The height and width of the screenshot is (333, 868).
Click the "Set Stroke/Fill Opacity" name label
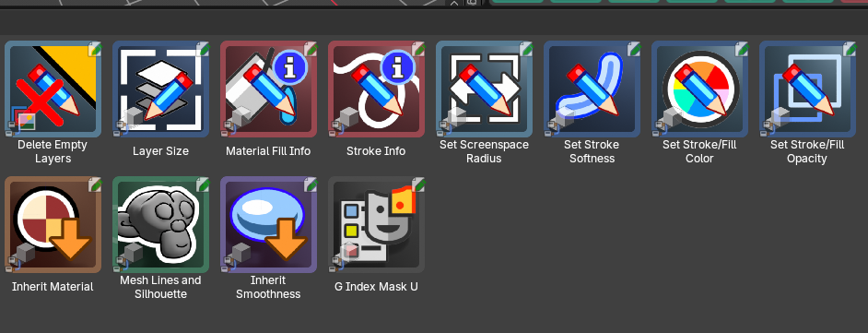[807, 151]
